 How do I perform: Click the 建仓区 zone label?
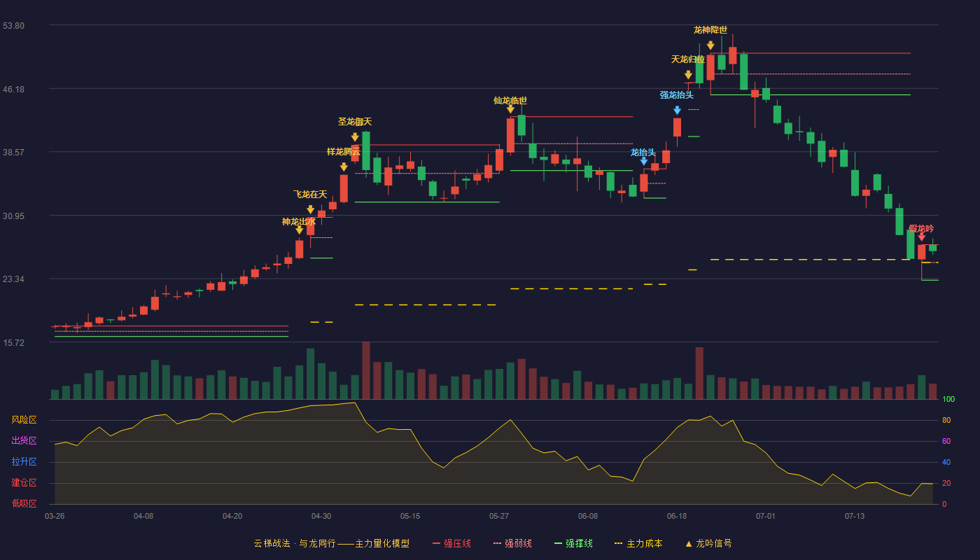pyautogui.click(x=24, y=483)
